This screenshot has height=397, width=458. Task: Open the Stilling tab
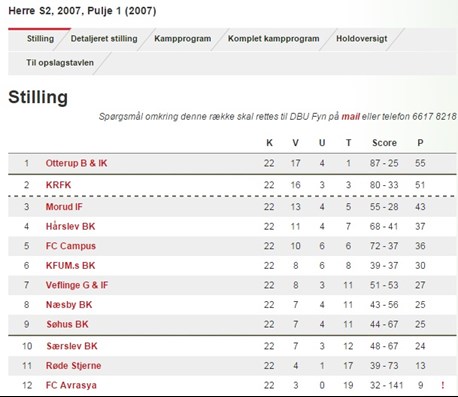40,39
